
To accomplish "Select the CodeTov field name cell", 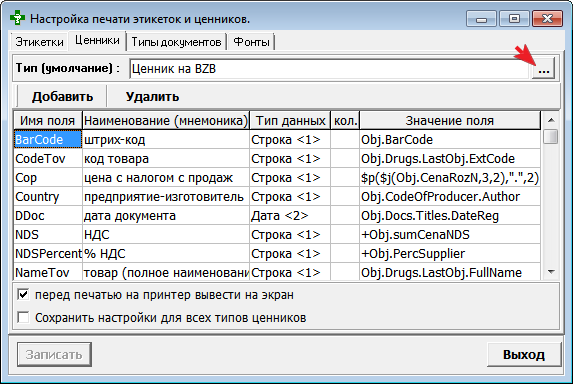I will pyautogui.click(x=48, y=159).
